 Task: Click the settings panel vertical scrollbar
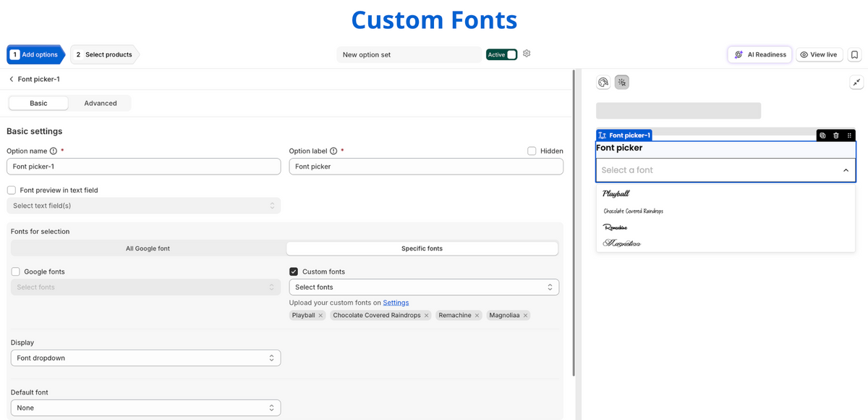[574, 223]
